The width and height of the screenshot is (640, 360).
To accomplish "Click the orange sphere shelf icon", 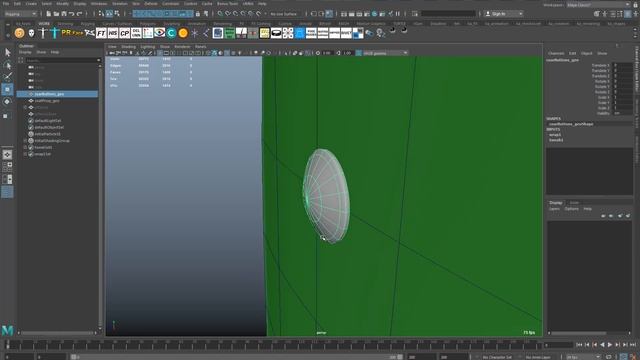I will 183,33.
